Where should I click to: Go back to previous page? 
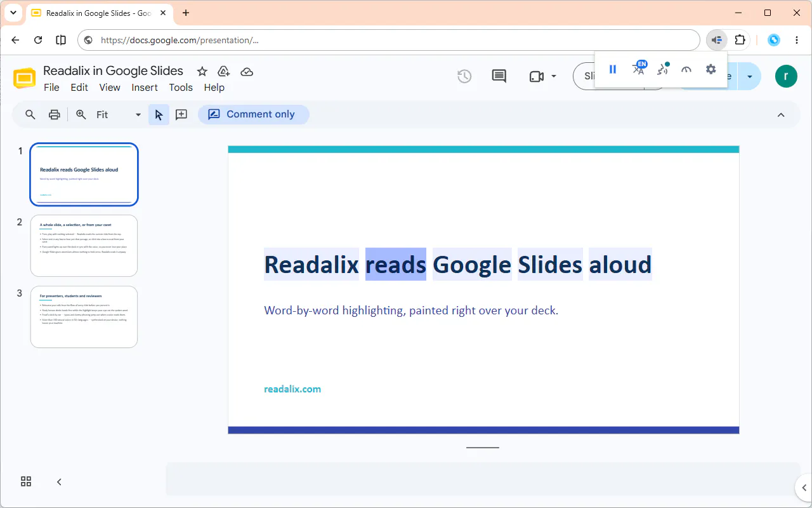pyautogui.click(x=16, y=40)
